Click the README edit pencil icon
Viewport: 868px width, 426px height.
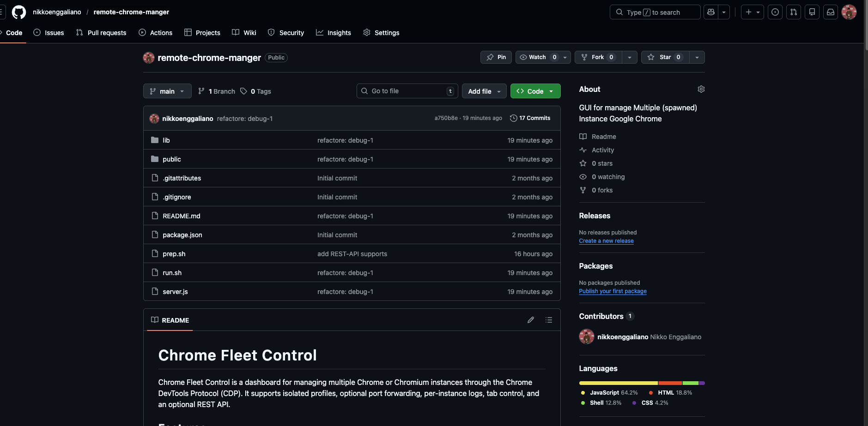click(531, 320)
